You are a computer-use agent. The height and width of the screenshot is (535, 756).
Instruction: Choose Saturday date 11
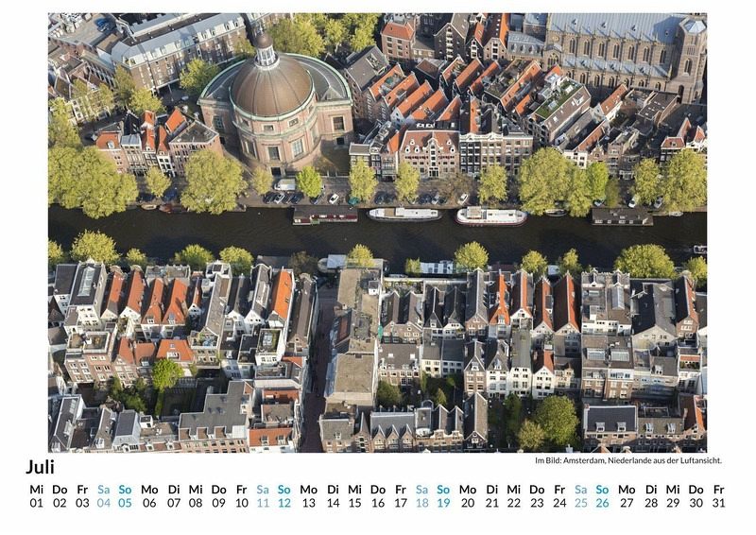click(x=263, y=503)
